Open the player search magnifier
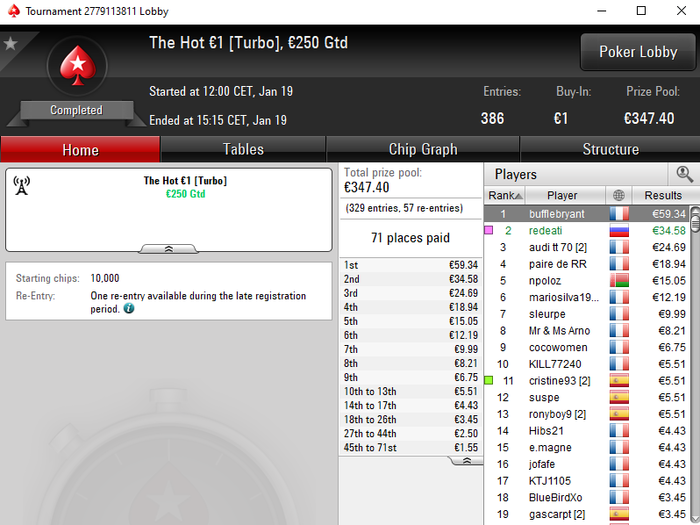Viewport: 700px width, 525px height. (x=684, y=174)
